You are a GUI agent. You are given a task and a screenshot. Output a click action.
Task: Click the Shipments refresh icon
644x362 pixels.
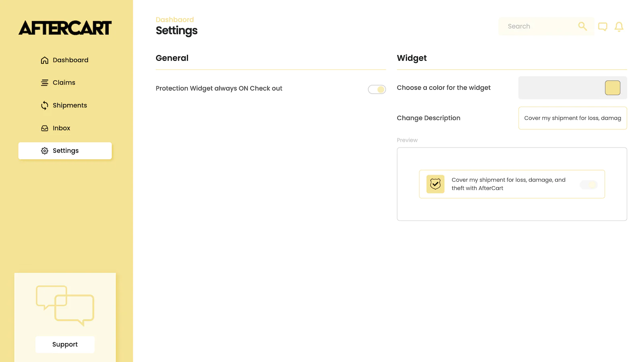pos(45,105)
